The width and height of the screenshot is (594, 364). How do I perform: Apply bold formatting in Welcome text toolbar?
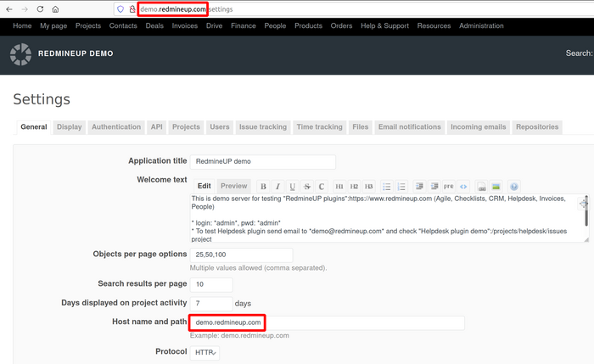(x=264, y=187)
